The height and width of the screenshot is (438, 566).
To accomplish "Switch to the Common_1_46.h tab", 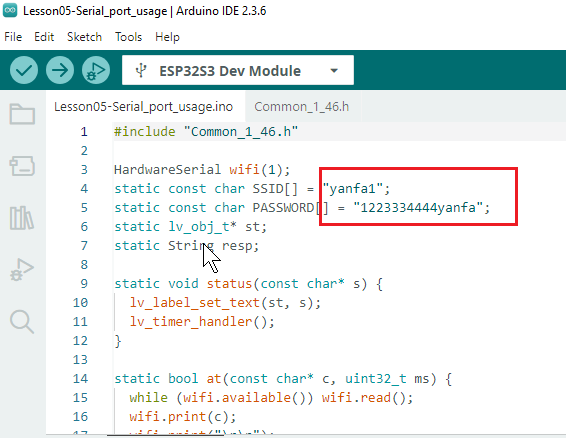I will 302,107.
